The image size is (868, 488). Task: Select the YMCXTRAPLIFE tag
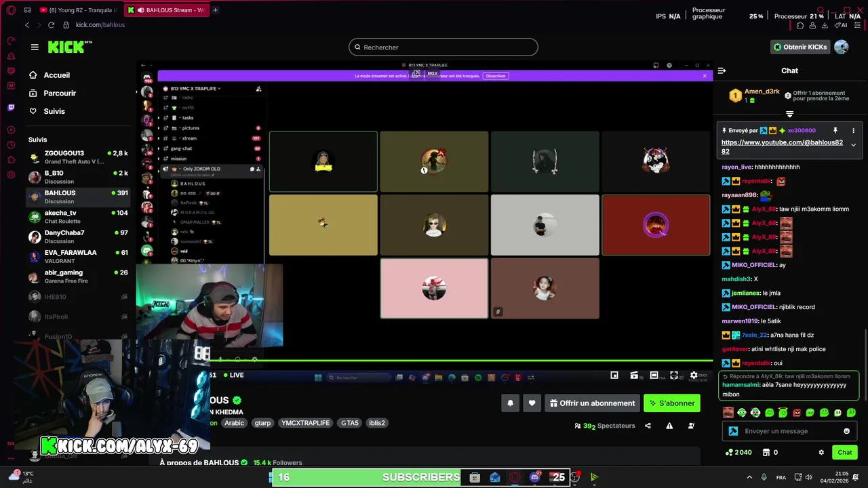[305, 423]
